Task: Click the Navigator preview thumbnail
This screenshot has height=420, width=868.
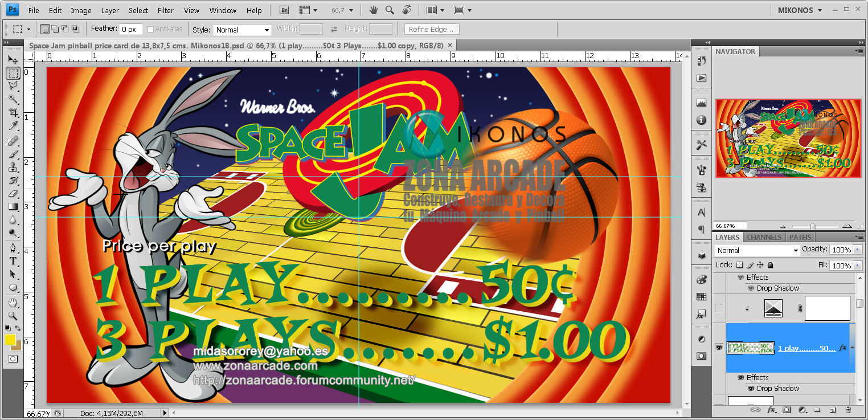Action: pos(788,138)
